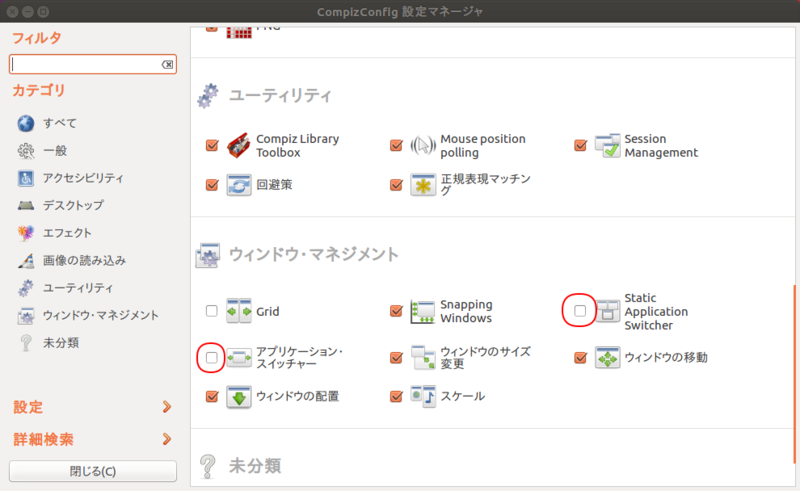Click the 閉じる(C) button
Image resolution: width=800 pixels, height=491 pixels.
click(x=93, y=471)
